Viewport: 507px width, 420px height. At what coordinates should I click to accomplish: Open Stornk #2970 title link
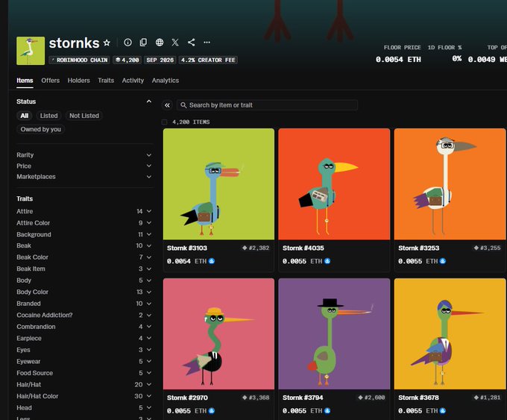pyautogui.click(x=187, y=398)
